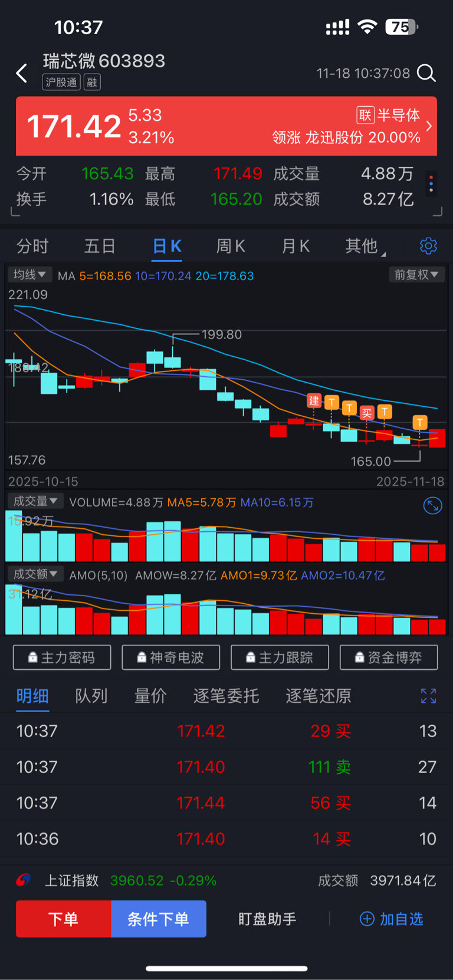Add stock via 加自选
The height and width of the screenshot is (980, 453).
tap(392, 919)
